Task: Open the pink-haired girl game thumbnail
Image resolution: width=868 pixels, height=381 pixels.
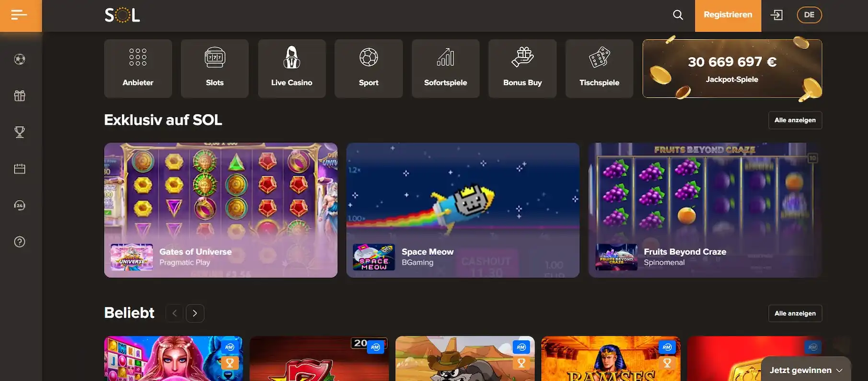Action: coord(173,358)
